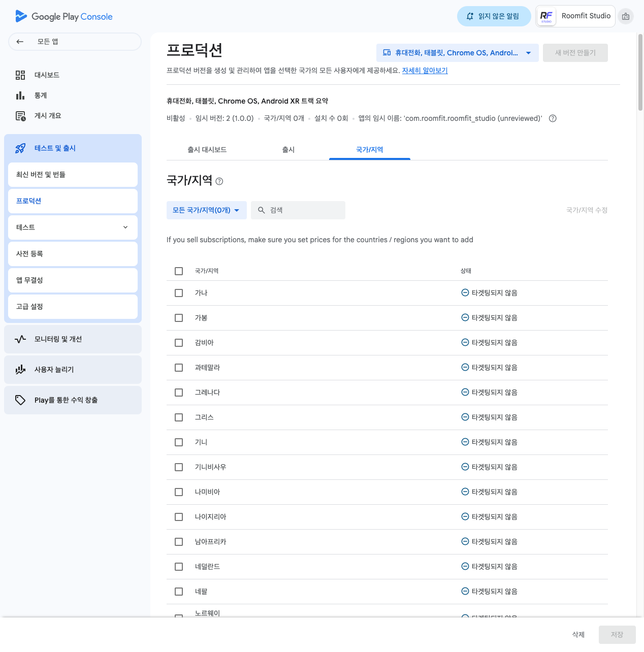Click the back arrow next to 모든 앱
Screen dimensions: 644x652
point(20,42)
